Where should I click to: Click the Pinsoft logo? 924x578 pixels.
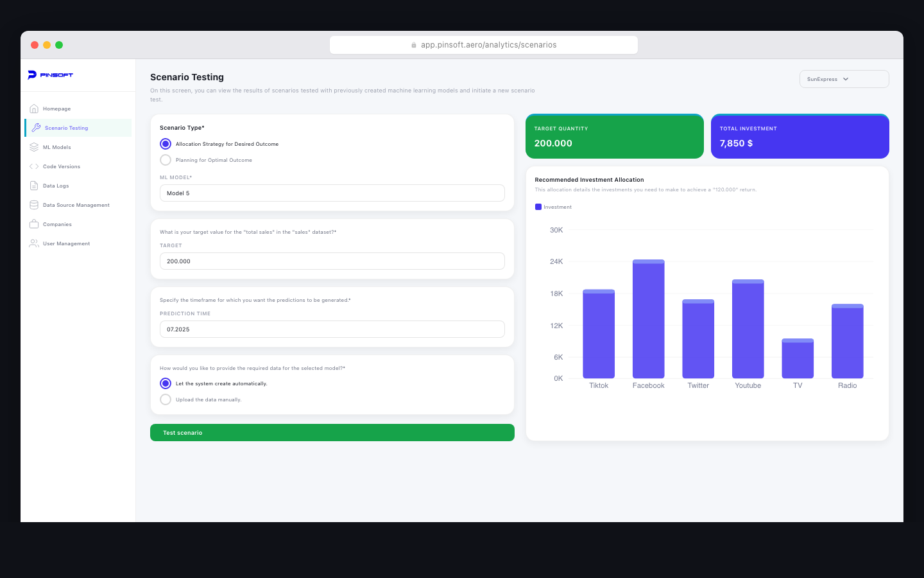pyautogui.click(x=51, y=75)
